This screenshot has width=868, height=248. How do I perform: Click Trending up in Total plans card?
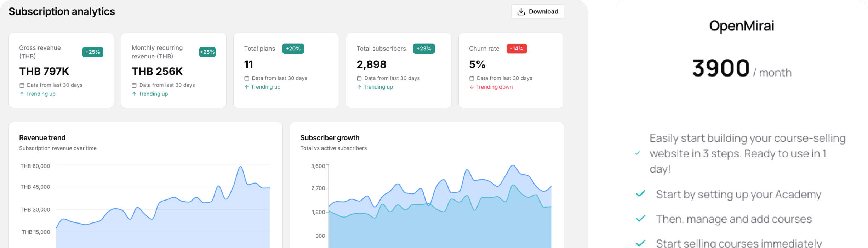[x=265, y=87]
